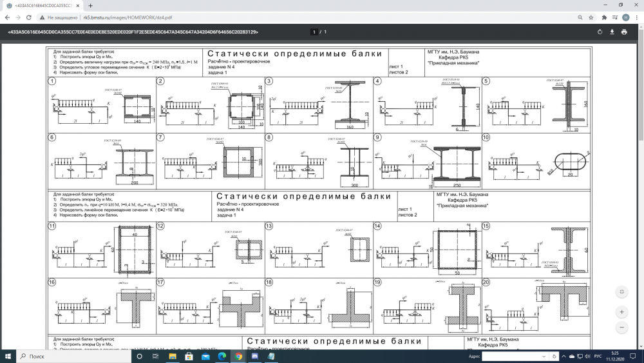The height and width of the screenshot is (363, 644).
Task: Open Chrome's three-dot menu
Action: [x=636, y=17]
